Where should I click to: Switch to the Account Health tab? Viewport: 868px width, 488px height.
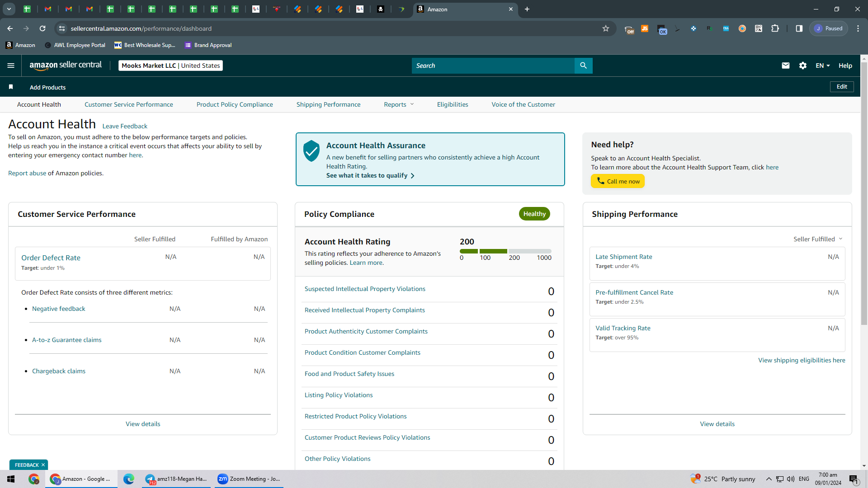click(39, 104)
